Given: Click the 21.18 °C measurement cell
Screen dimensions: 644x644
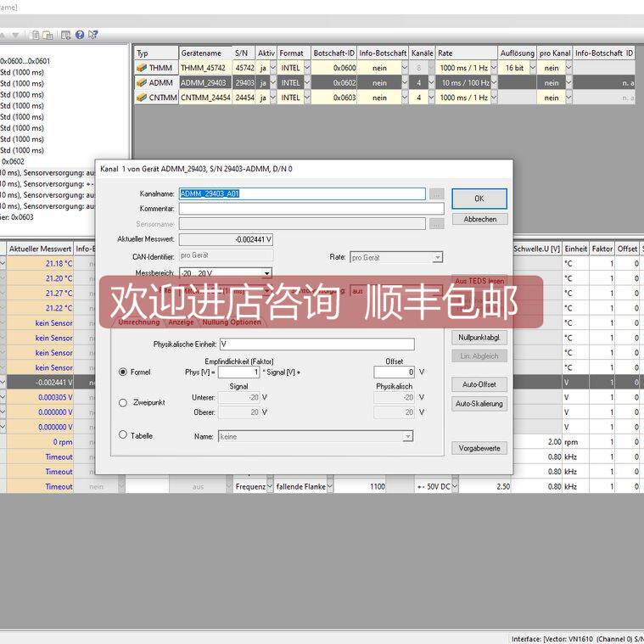Looking at the screenshot, I should tap(40, 264).
